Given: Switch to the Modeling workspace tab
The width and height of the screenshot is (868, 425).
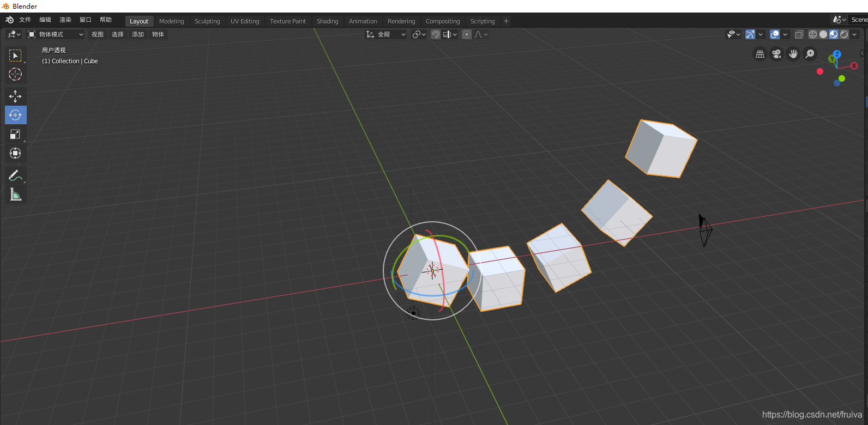Looking at the screenshot, I should pyautogui.click(x=172, y=21).
